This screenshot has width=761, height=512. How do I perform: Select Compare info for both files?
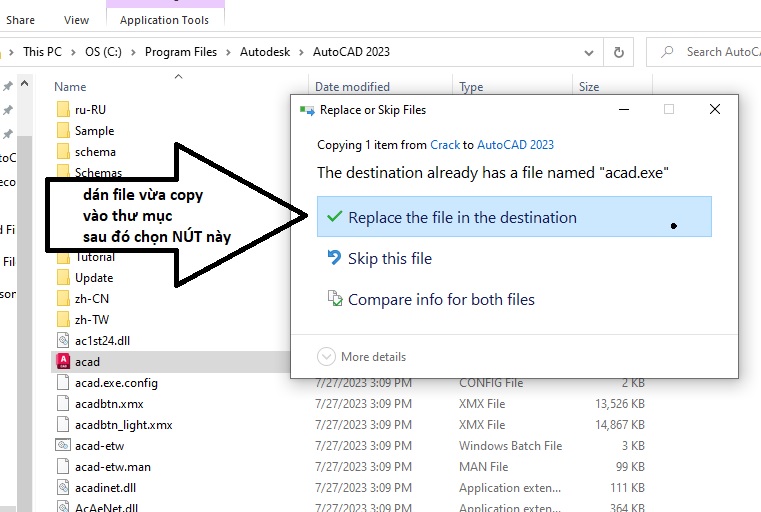pos(441,299)
